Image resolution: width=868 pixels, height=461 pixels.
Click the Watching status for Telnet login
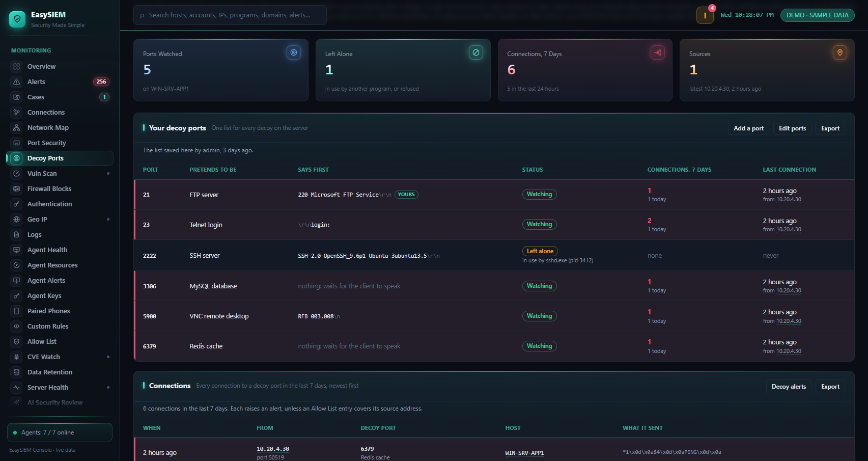540,225
